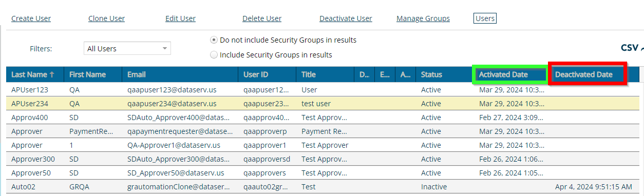Sort by the Email column header
Image resolution: width=644 pixels, height=196 pixels.
pos(180,74)
